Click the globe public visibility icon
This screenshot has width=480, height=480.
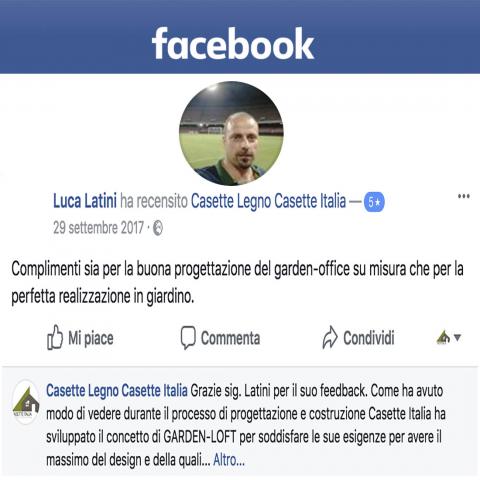pyautogui.click(x=158, y=228)
